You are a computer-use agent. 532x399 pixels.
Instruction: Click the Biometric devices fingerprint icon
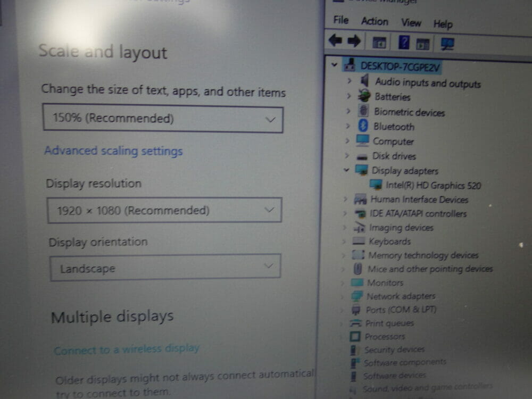(x=363, y=111)
